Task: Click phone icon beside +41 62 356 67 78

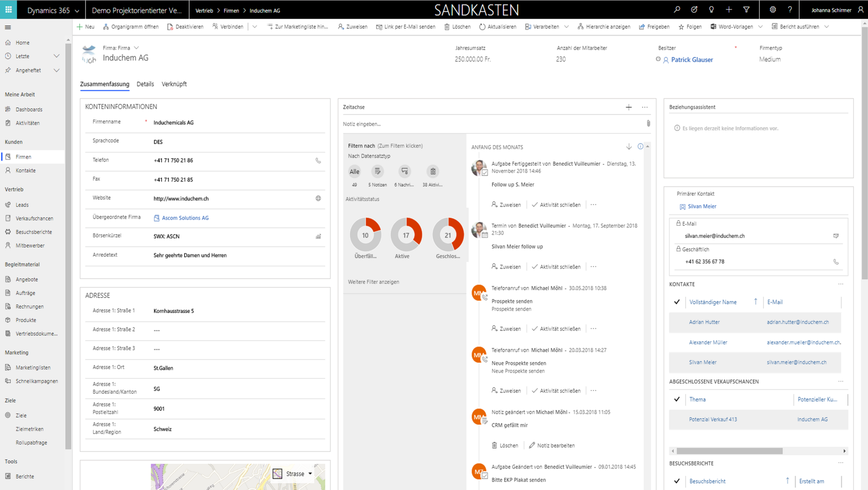Action: (x=836, y=262)
